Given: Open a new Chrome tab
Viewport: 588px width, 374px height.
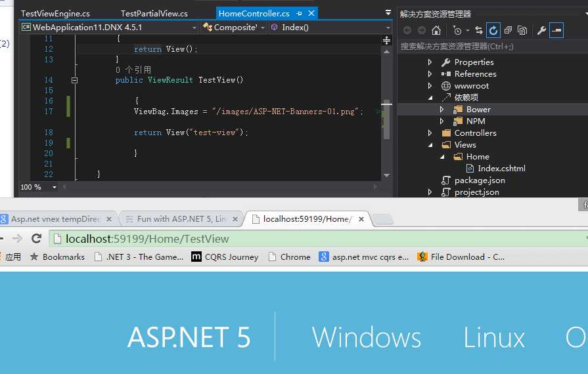Looking at the screenshot, I should [x=383, y=219].
